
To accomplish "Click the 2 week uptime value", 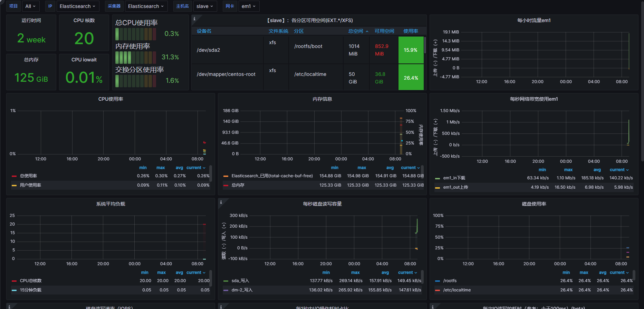I will (31, 38).
